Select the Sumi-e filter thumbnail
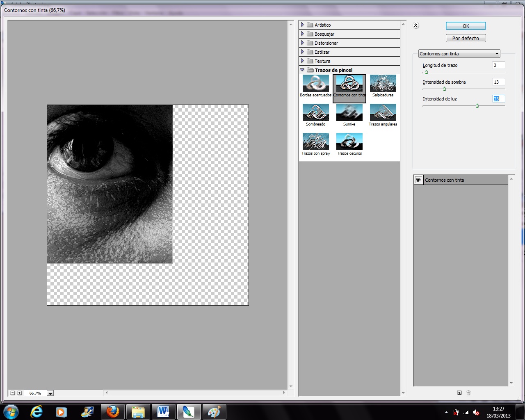This screenshot has height=420, width=525. (349, 112)
